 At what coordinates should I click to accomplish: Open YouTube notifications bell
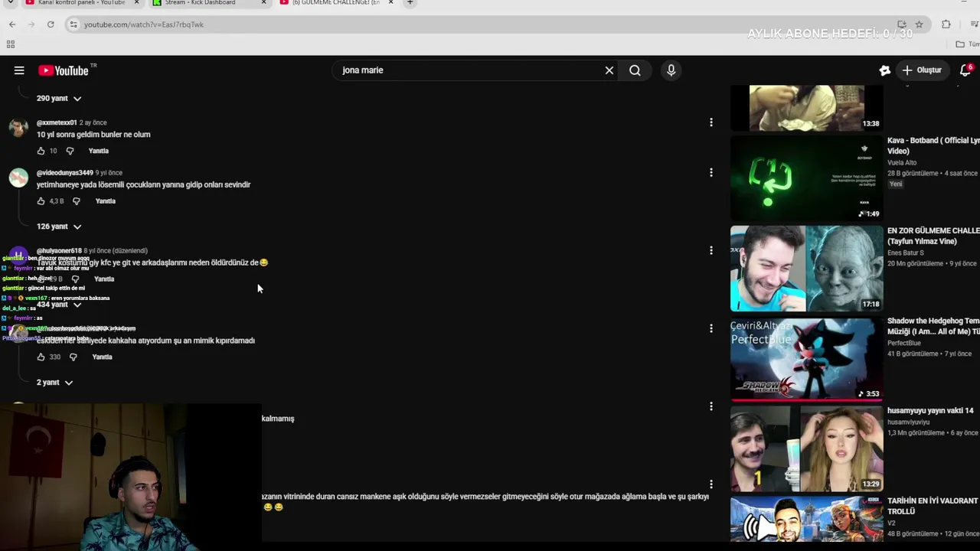tap(965, 70)
